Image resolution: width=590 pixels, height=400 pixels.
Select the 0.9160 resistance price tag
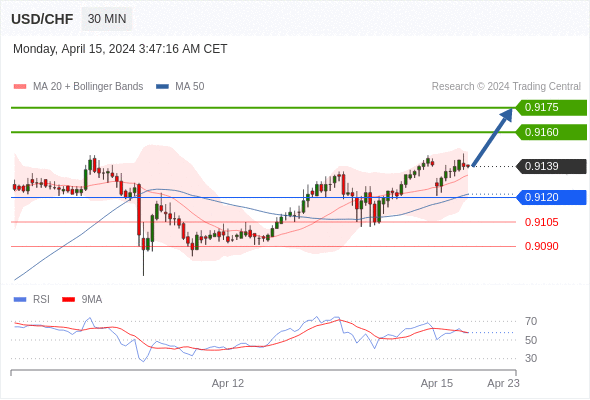[551, 132]
